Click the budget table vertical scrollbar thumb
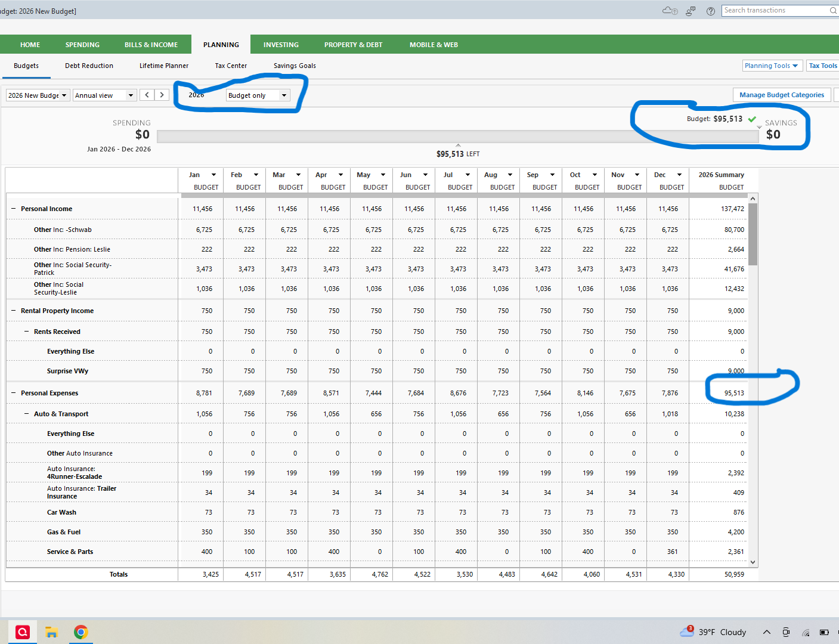This screenshot has height=644, width=839. tap(753, 234)
